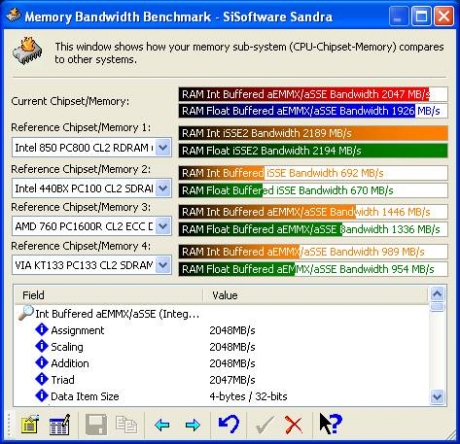Select the Assignment row text
The width and height of the screenshot is (460, 444).
[77, 330]
